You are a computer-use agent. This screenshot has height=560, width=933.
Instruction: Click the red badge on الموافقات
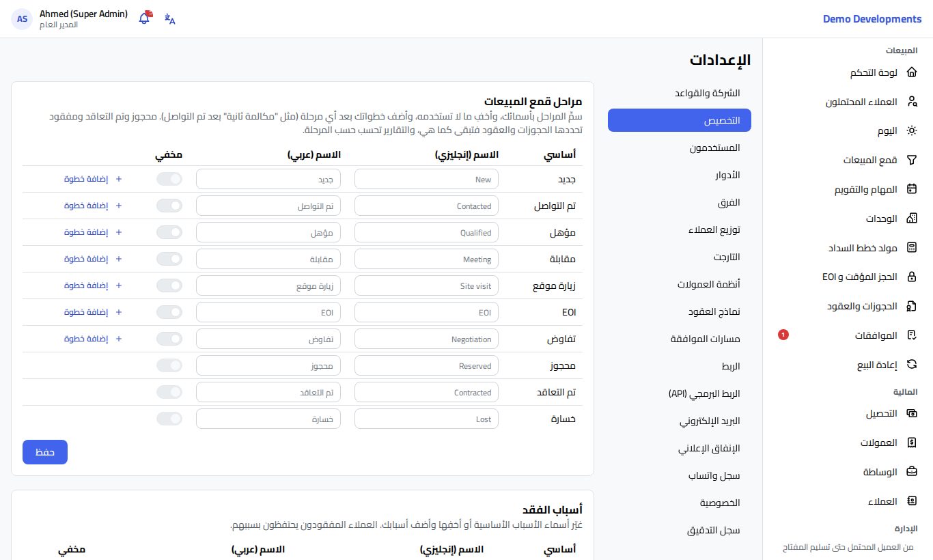click(x=783, y=335)
